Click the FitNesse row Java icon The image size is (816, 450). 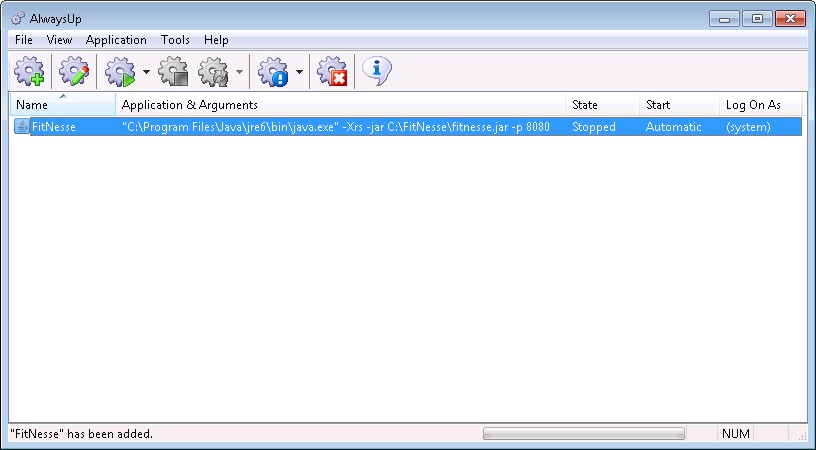[x=21, y=126]
